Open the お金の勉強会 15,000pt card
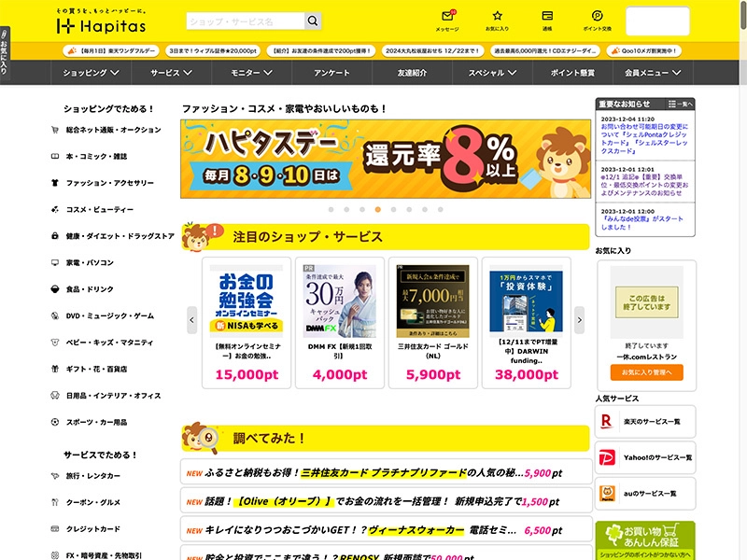This screenshot has width=747, height=560. tap(247, 323)
